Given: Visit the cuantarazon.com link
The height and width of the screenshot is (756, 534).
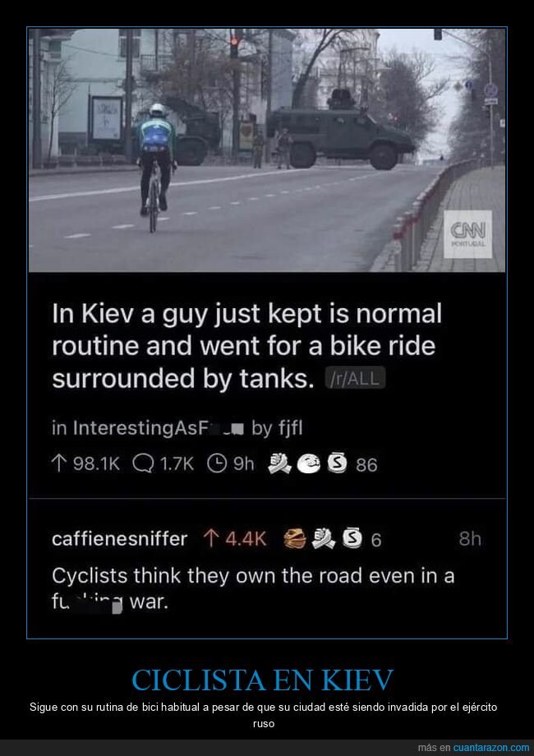Looking at the screenshot, I should coord(491,748).
